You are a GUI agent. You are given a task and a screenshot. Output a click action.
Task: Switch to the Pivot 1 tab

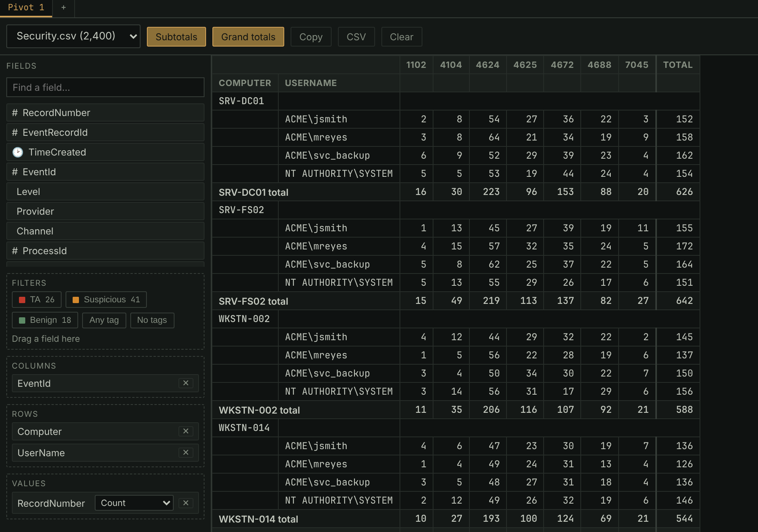[26, 8]
